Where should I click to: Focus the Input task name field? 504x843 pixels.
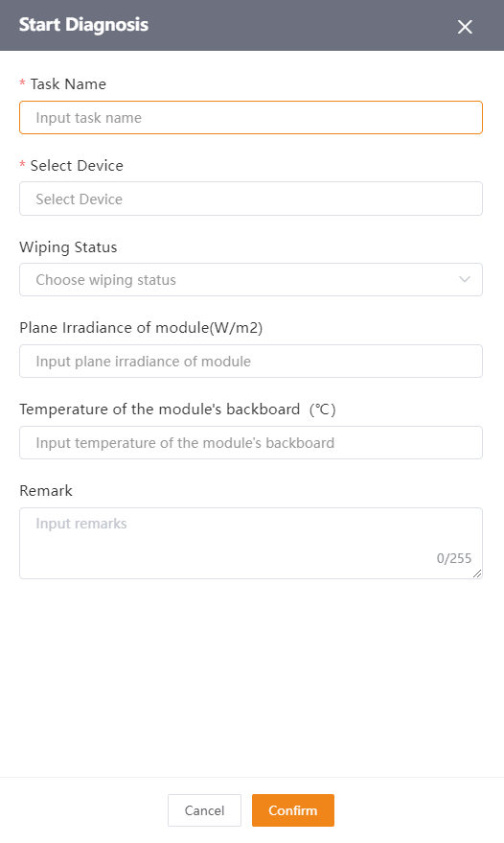point(251,118)
